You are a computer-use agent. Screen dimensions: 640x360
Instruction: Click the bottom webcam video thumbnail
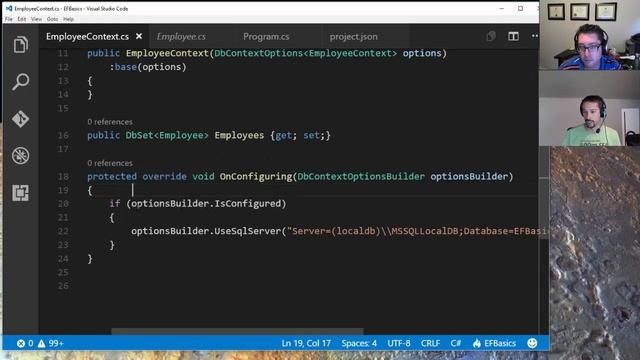pyautogui.click(x=589, y=109)
